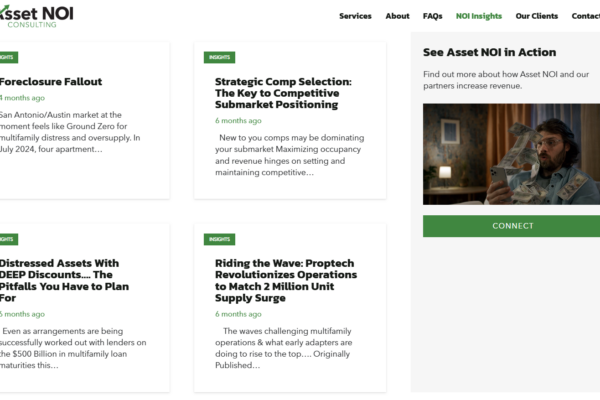Open the FAQs navigation link
The width and height of the screenshot is (600, 400).
point(432,16)
